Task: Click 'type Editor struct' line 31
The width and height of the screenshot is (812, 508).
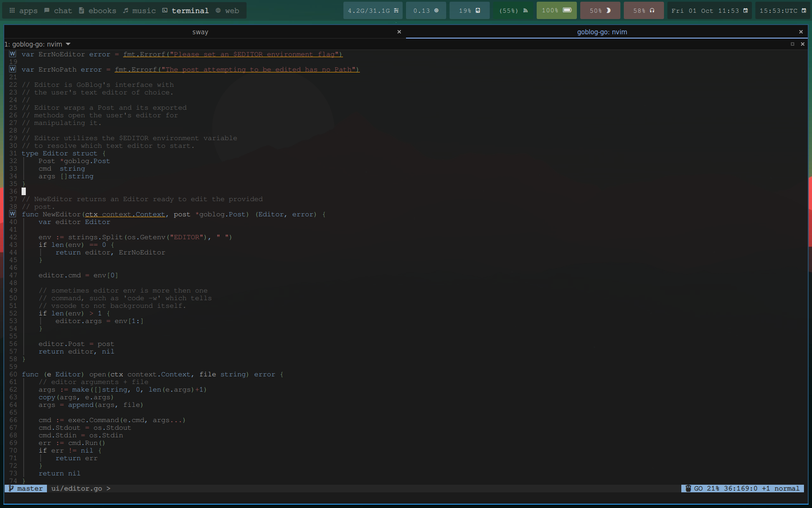Action: point(63,154)
